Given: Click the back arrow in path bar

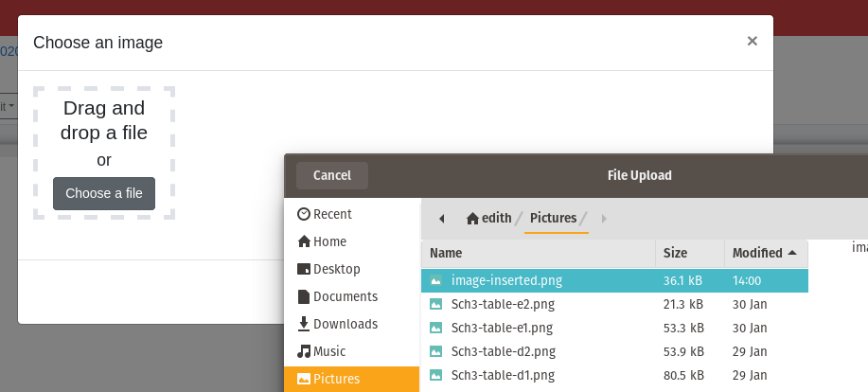Looking at the screenshot, I should pyautogui.click(x=441, y=219).
